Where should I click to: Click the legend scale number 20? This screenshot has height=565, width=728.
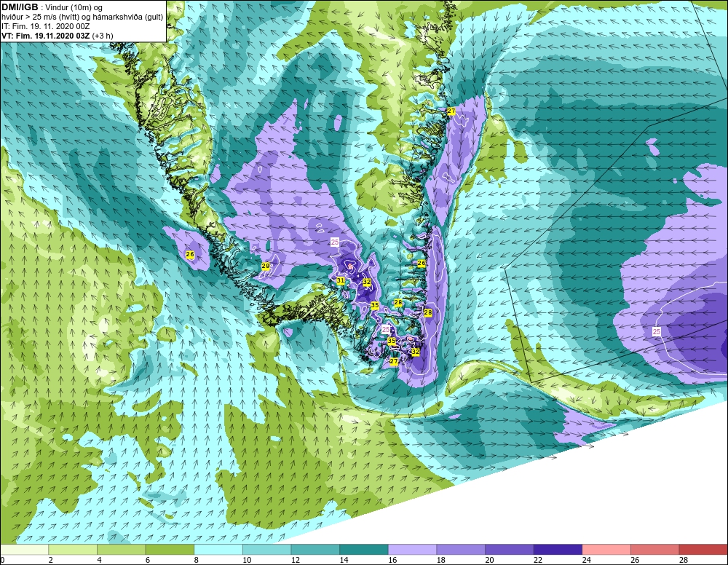tap(489, 561)
